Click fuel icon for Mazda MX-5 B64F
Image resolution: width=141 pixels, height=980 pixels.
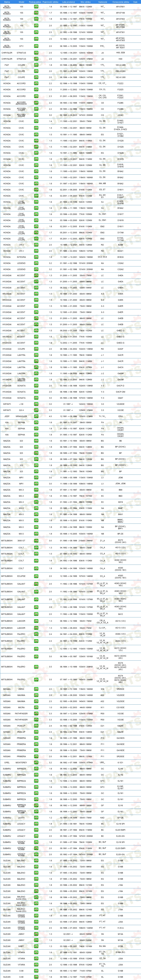point(36,508)
